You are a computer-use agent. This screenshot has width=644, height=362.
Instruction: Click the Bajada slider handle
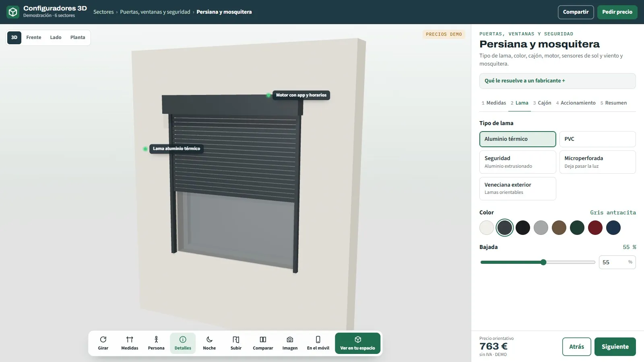coord(543,262)
